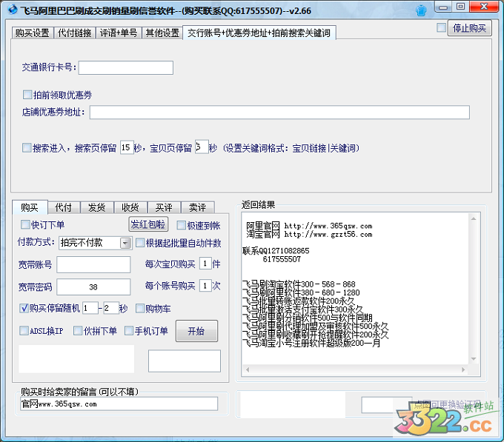Open the 买评 lower tab

point(164,208)
